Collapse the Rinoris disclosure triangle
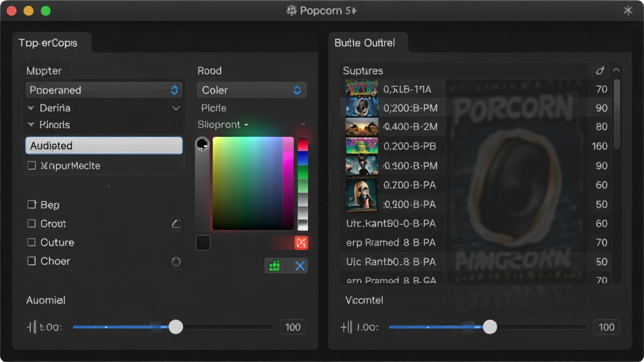Viewport: 644px width, 362px height. 31,124
